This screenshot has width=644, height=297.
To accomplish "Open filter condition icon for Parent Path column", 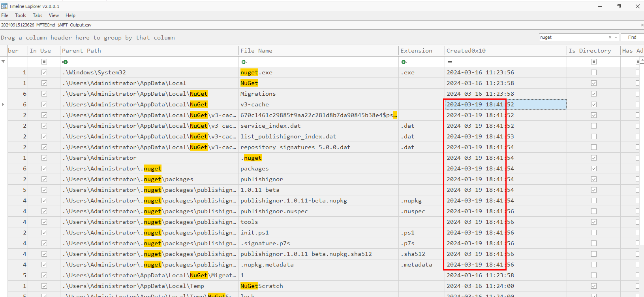I will click(x=65, y=62).
